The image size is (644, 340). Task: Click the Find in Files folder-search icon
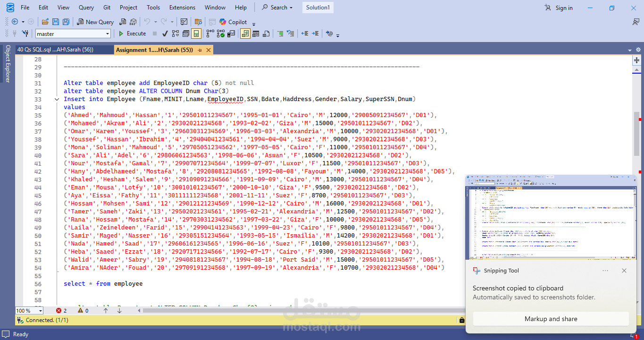198,22
